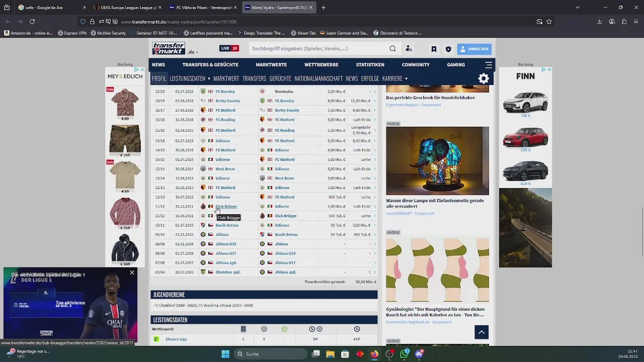
Task: Open the STATISTIKEN menu
Action: click(x=370, y=64)
